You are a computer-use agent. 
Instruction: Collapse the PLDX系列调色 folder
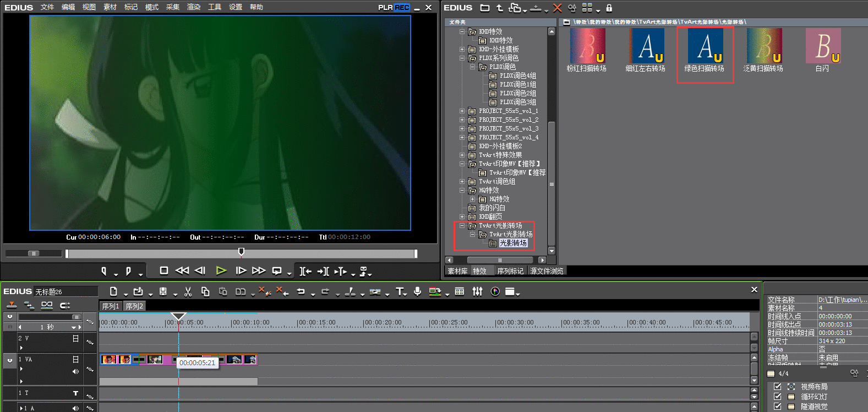[x=462, y=58]
